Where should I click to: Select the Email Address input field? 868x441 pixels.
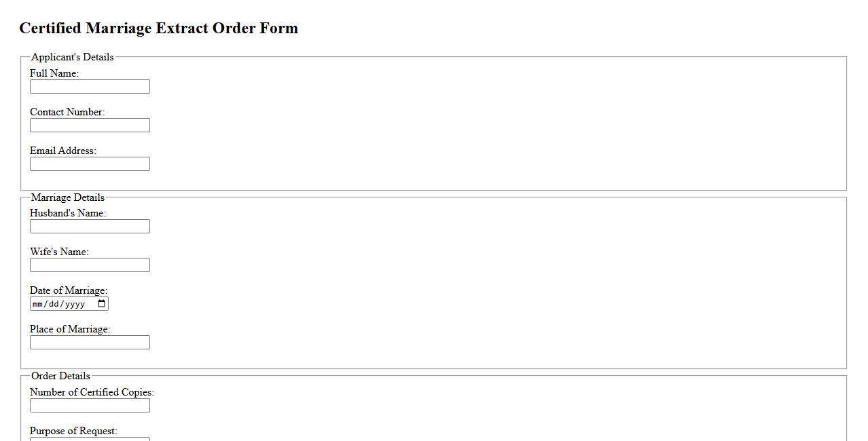click(90, 164)
